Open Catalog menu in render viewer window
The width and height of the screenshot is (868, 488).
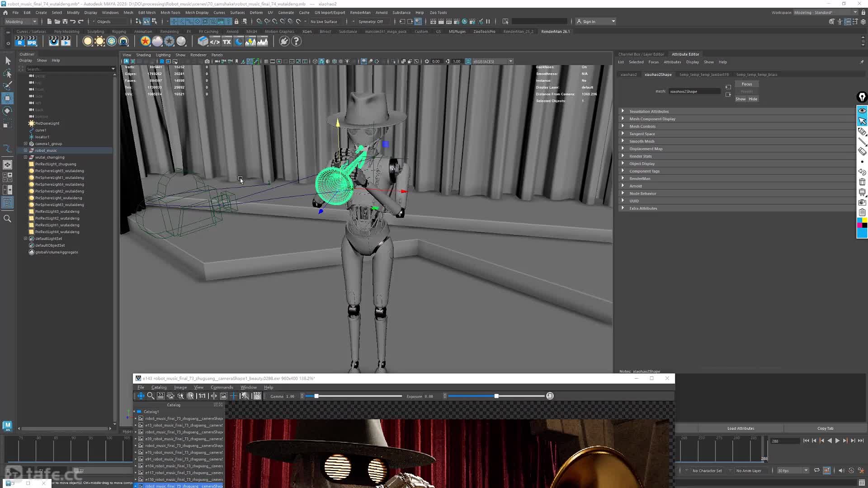coord(159,387)
